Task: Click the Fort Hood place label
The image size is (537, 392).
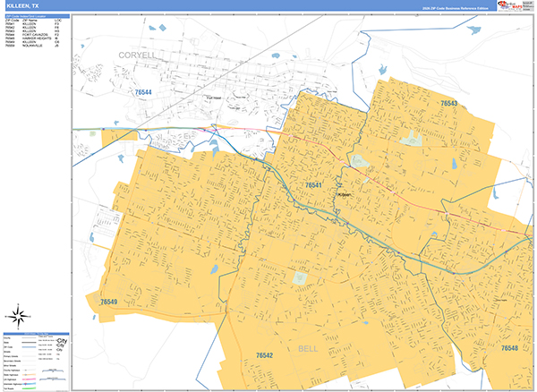Action: pyautogui.click(x=214, y=98)
